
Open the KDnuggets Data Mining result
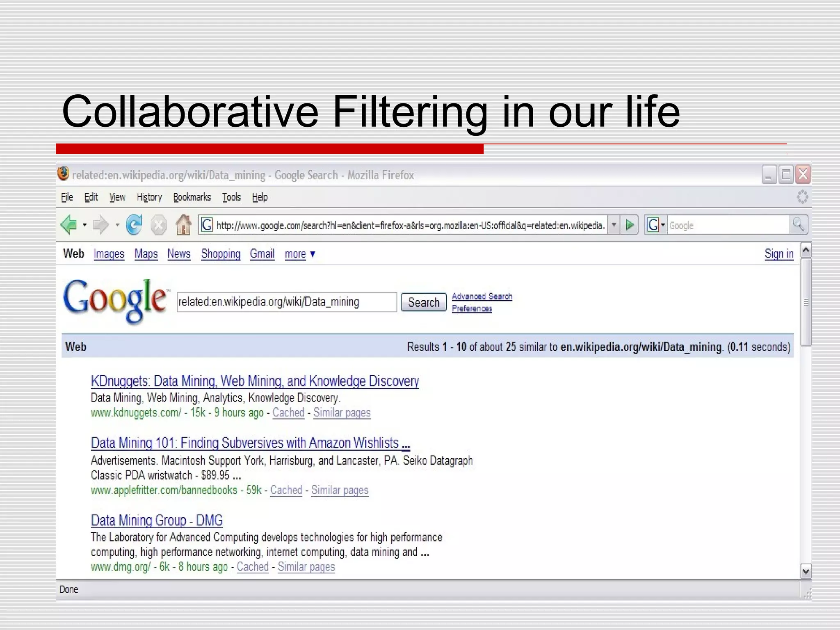point(255,381)
